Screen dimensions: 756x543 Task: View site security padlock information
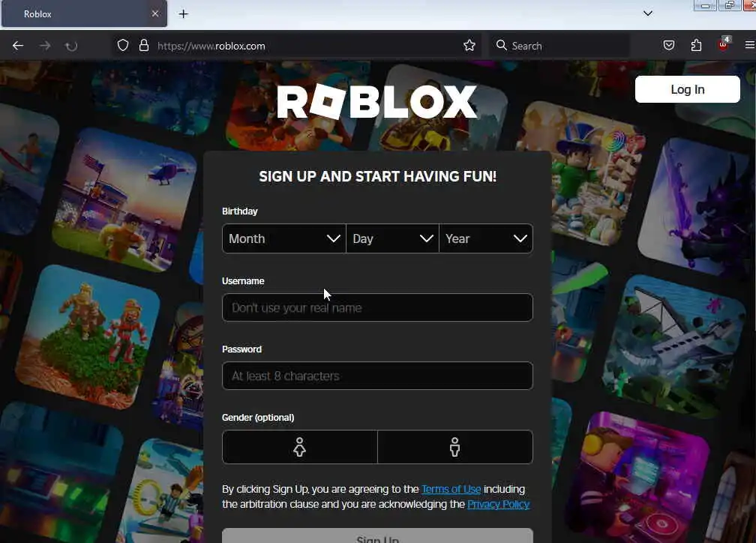(x=144, y=45)
